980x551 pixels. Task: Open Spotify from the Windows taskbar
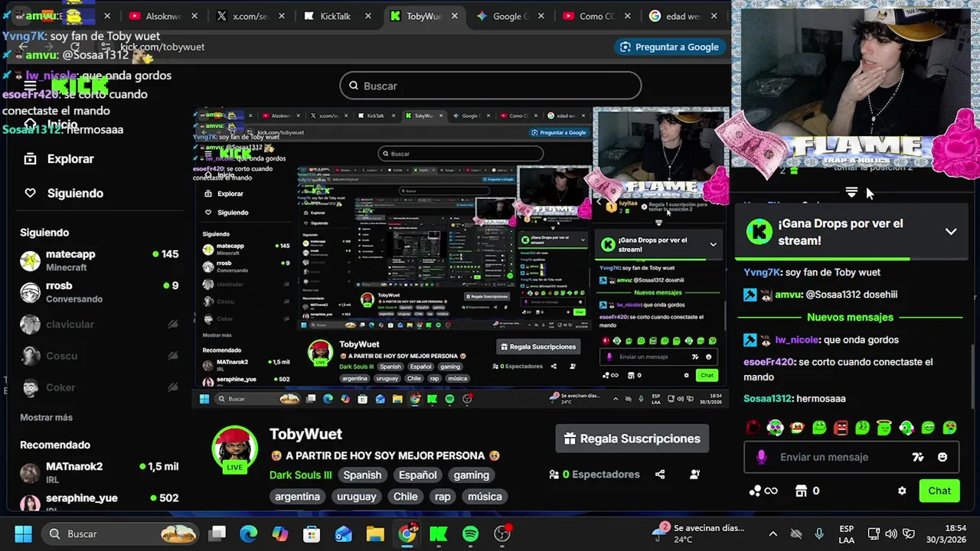pos(470,533)
